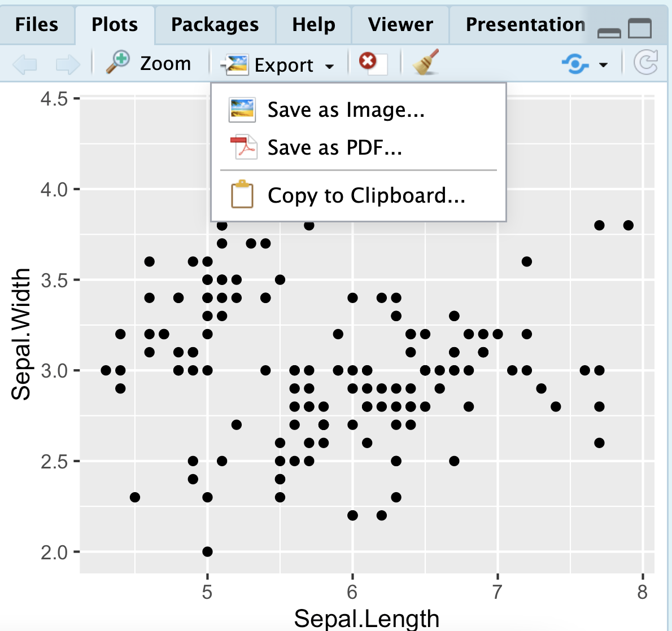Viewport: 672px width, 631px height.
Task: Select Copy to Clipboard option
Action: [x=366, y=195]
